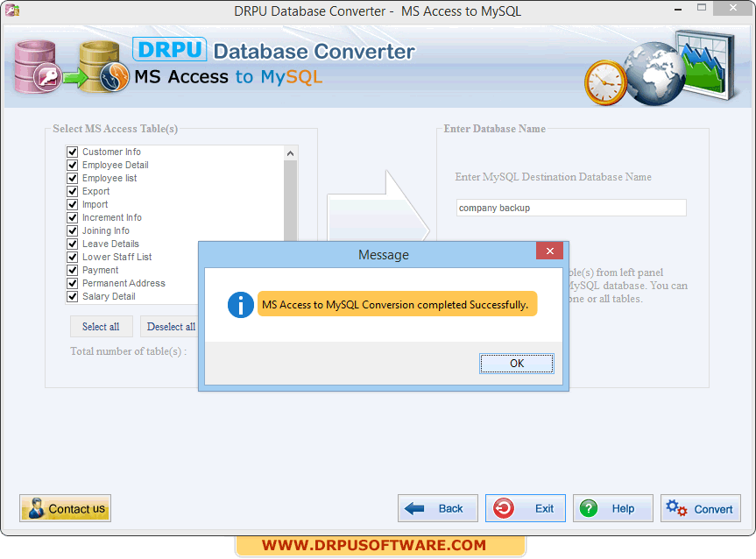Toggle the Salary Detail checkbox
Image resolution: width=756 pixels, height=559 pixels.
tap(73, 297)
